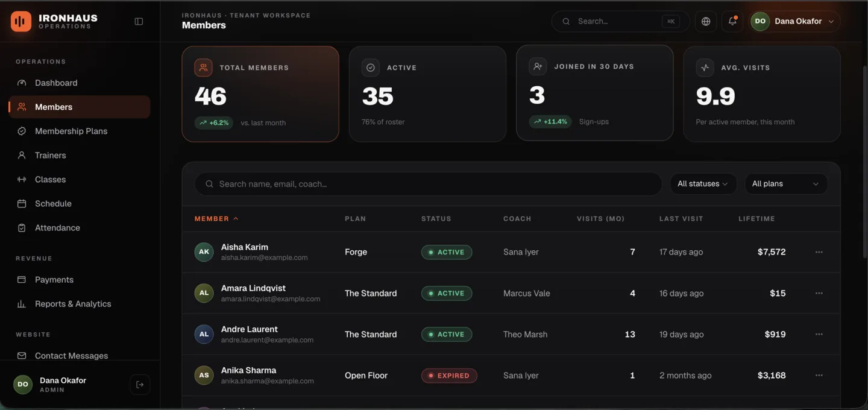The image size is (868, 410).
Task: Collapse the sidebar panel toggle
Action: click(139, 21)
